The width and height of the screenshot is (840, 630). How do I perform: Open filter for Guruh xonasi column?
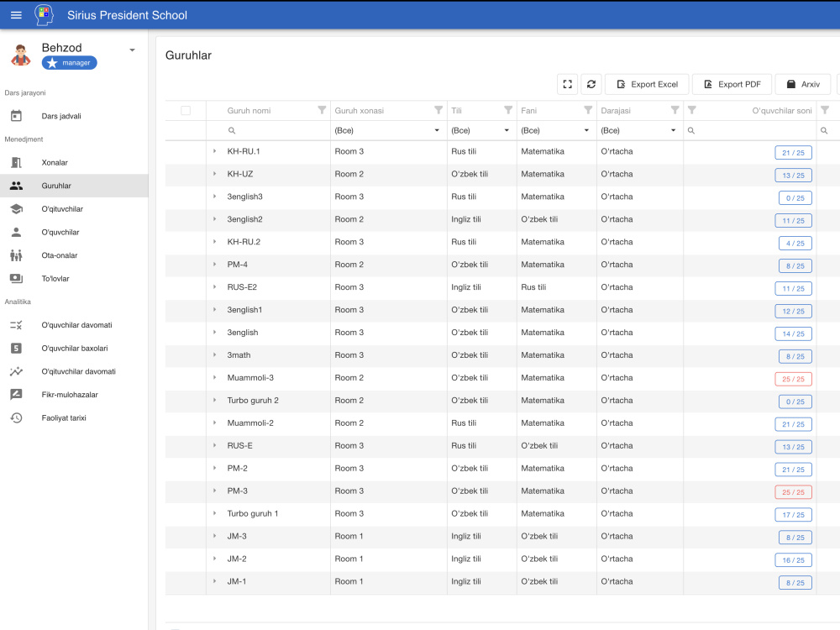click(x=438, y=110)
